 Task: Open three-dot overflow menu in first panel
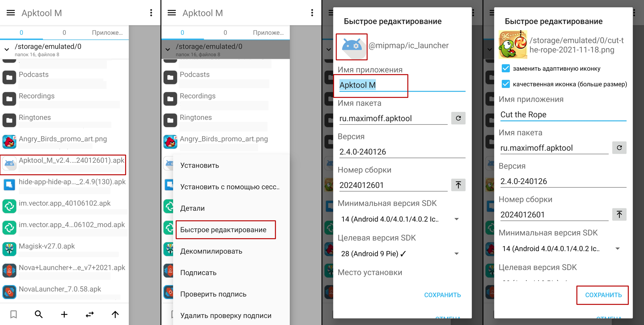coord(151,13)
